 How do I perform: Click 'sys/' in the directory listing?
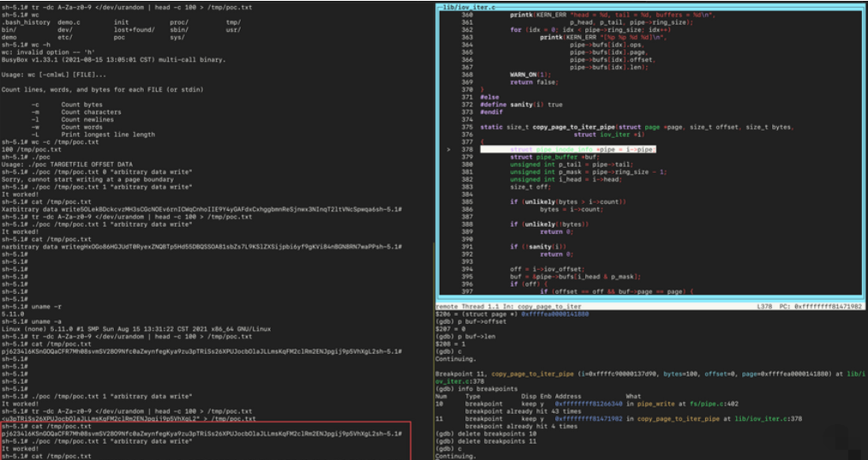tap(177, 38)
